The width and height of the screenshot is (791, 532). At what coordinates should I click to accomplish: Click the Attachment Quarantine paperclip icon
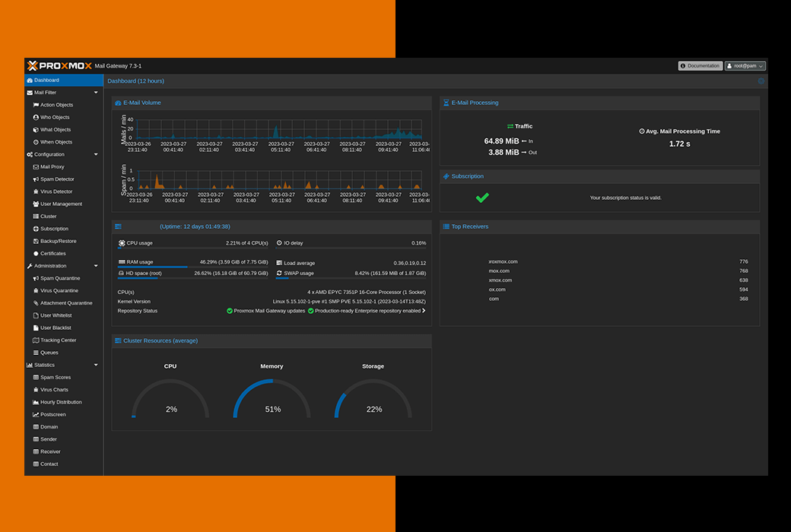click(x=36, y=303)
